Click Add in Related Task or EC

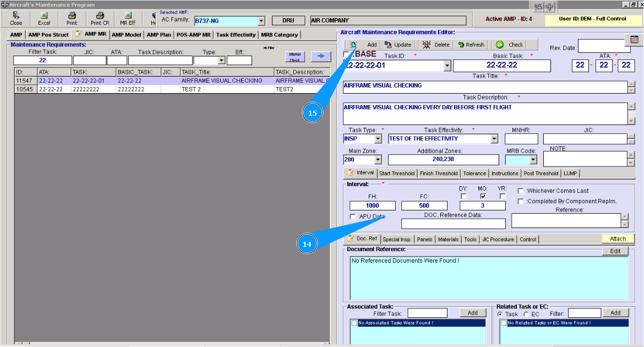coord(615,313)
